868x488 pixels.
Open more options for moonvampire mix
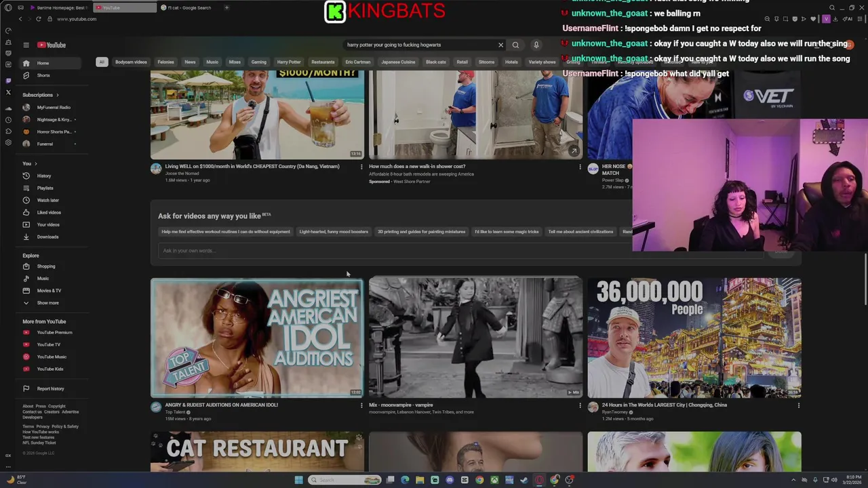coord(580,405)
